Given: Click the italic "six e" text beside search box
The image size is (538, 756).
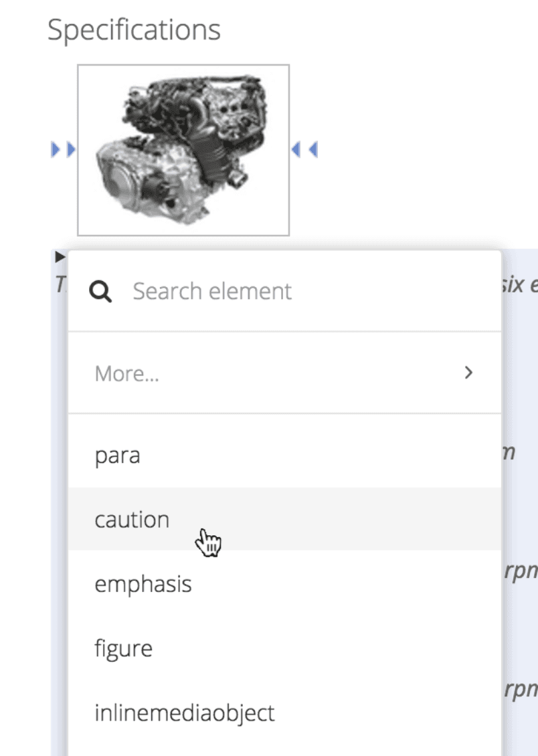Looking at the screenshot, I should click(519, 286).
